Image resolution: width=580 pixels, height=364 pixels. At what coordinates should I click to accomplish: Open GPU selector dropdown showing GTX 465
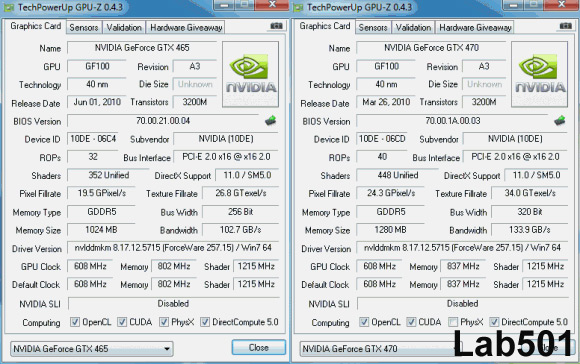pos(92,349)
